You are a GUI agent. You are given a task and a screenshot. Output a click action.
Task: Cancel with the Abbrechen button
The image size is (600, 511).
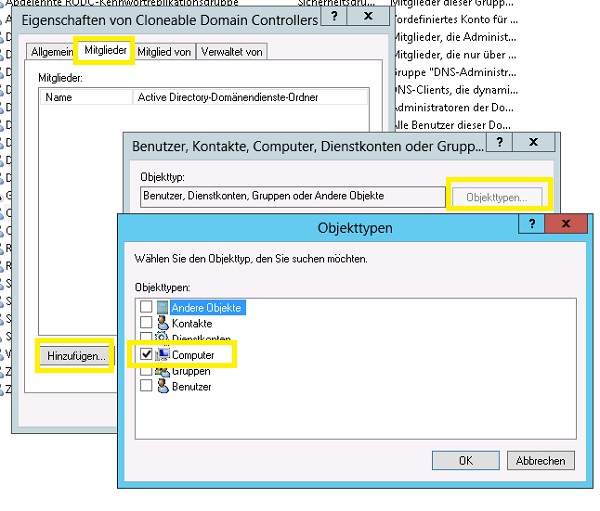(x=540, y=460)
